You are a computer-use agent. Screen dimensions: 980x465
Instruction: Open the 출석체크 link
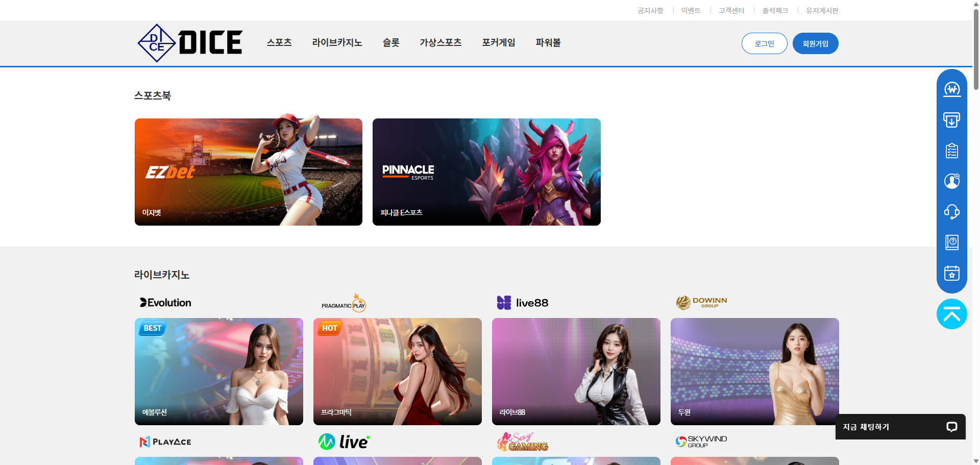coord(775,10)
